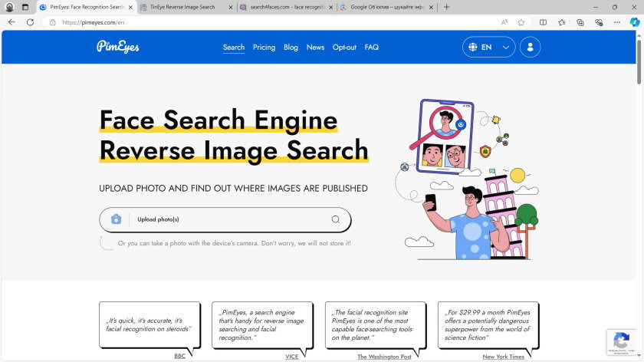The width and height of the screenshot is (644, 362).
Task: Click the PimEyes logo
Action: (x=117, y=47)
